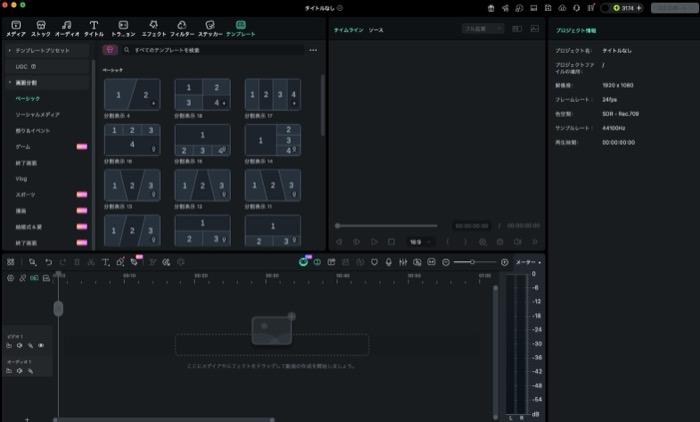Screen dimensions: 700x422
Task: Click the preview playback progress slider
Action: (x=387, y=226)
